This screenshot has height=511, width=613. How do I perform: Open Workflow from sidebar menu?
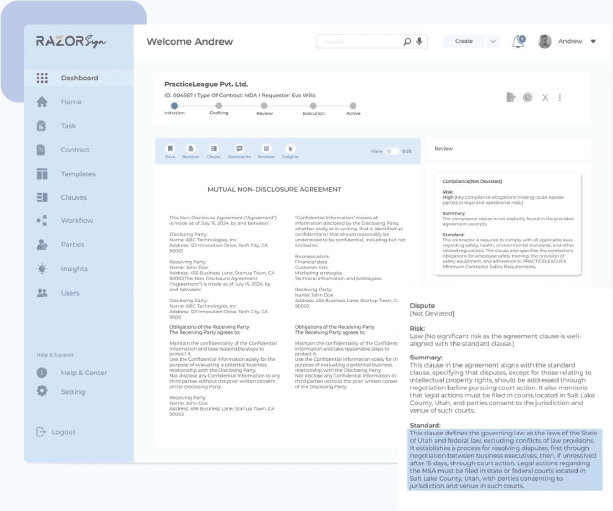click(x=77, y=220)
